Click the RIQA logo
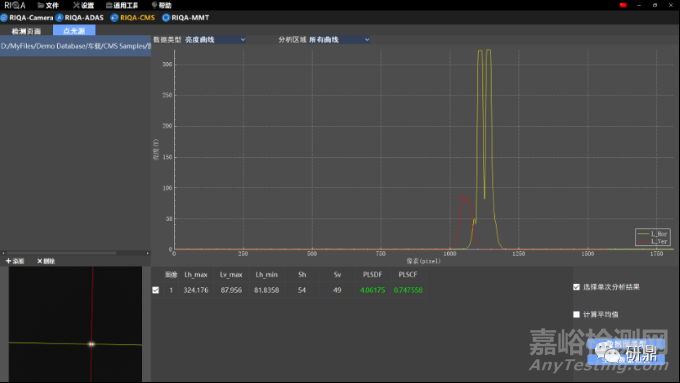 pos(15,5)
